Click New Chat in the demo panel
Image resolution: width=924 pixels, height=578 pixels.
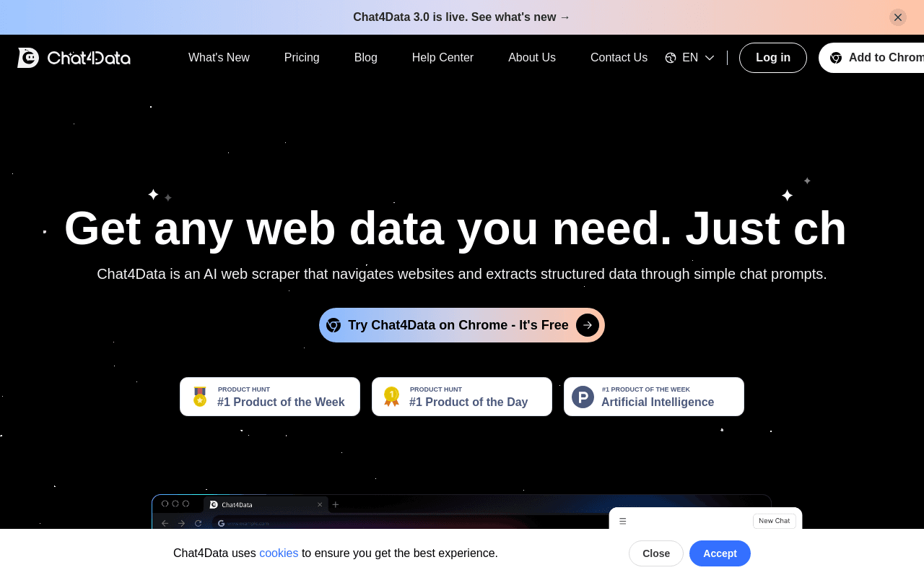tap(775, 521)
